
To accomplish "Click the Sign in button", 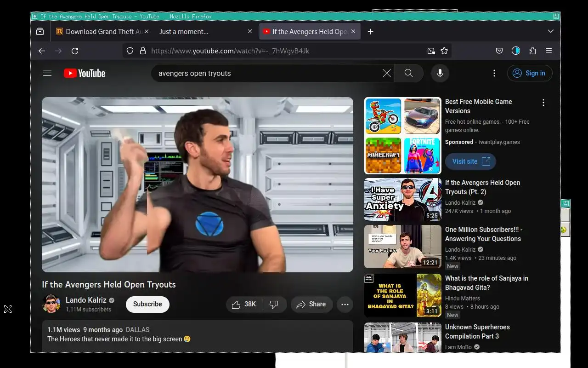I will coord(530,73).
